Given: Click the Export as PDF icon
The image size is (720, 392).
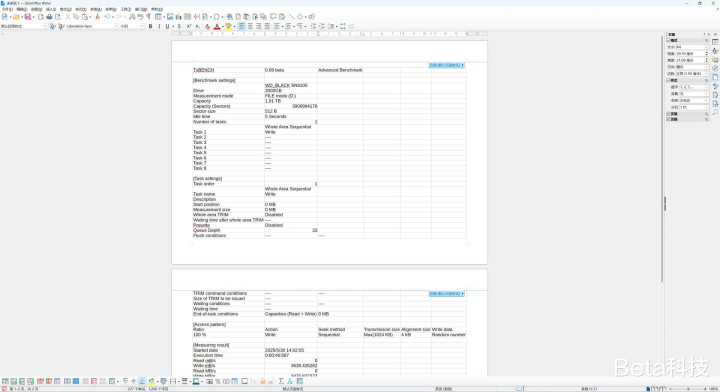Looking at the screenshot, I should tap(41, 17).
